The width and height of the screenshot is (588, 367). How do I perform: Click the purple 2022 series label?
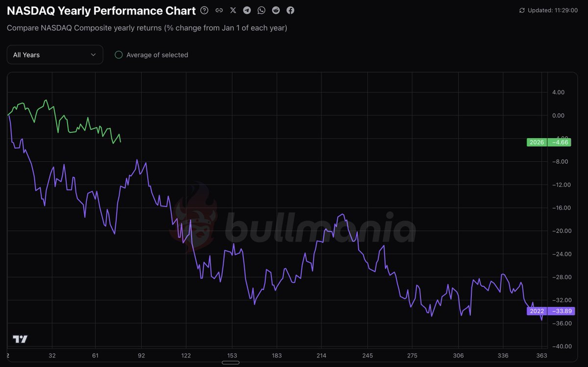tap(537, 311)
